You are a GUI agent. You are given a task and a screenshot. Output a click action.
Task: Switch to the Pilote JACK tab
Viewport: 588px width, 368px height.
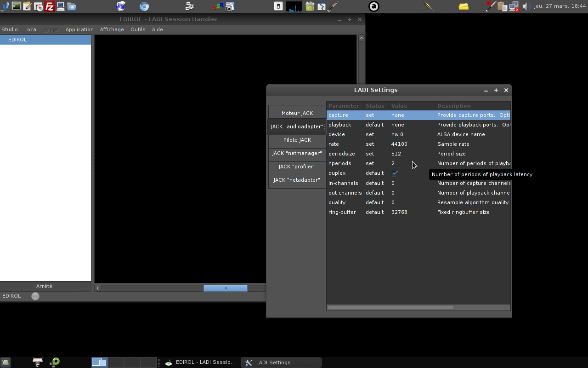coord(297,140)
